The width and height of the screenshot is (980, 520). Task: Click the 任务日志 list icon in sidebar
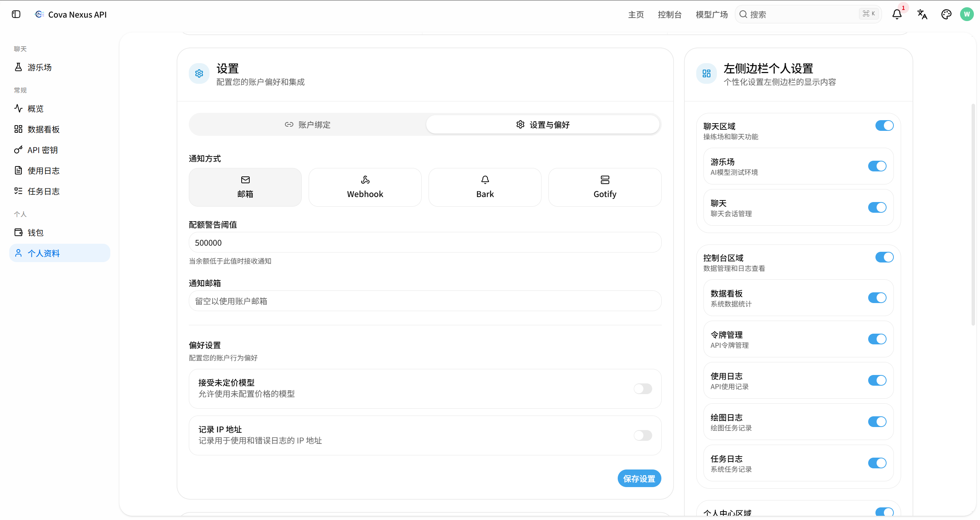click(18, 191)
